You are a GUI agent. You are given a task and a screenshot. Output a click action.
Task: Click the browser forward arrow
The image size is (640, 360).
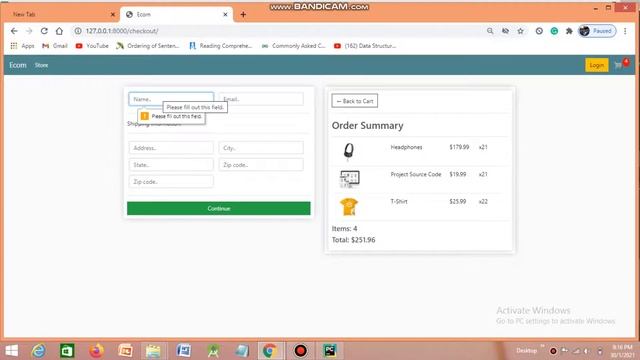(x=29, y=31)
